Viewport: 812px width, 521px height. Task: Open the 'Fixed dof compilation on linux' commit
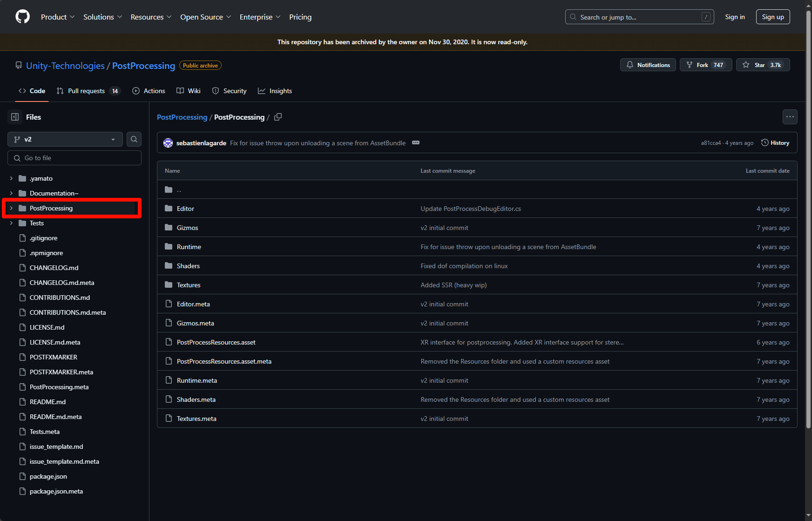coord(464,266)
